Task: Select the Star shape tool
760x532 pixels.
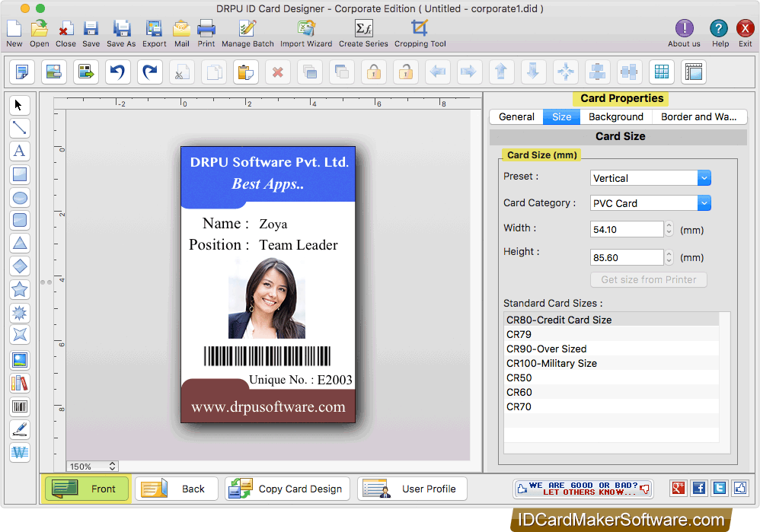Action: tap(19, 290)
